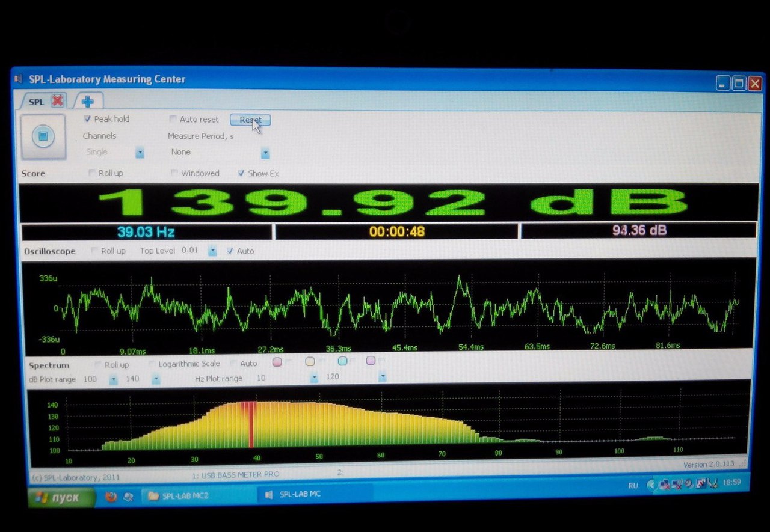Disable the Show Ex checkbox

(241, 173)
